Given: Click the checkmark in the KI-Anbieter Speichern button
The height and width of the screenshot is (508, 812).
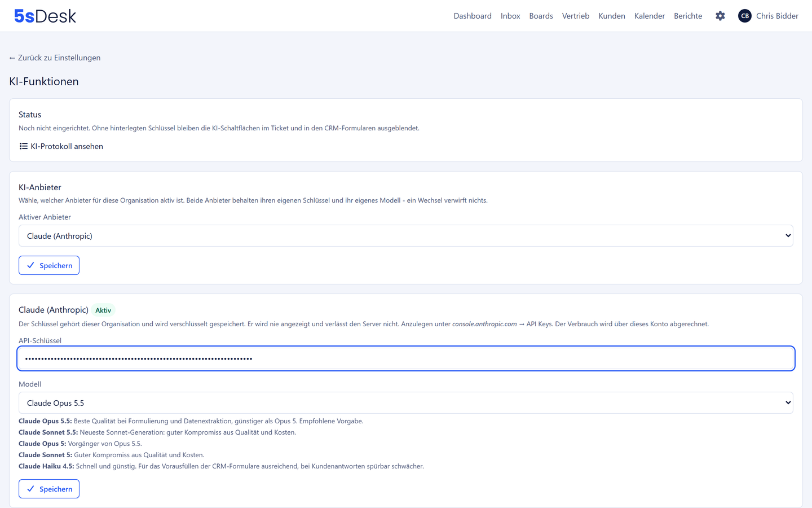Looking at the screenshot, I should (30, 265).
